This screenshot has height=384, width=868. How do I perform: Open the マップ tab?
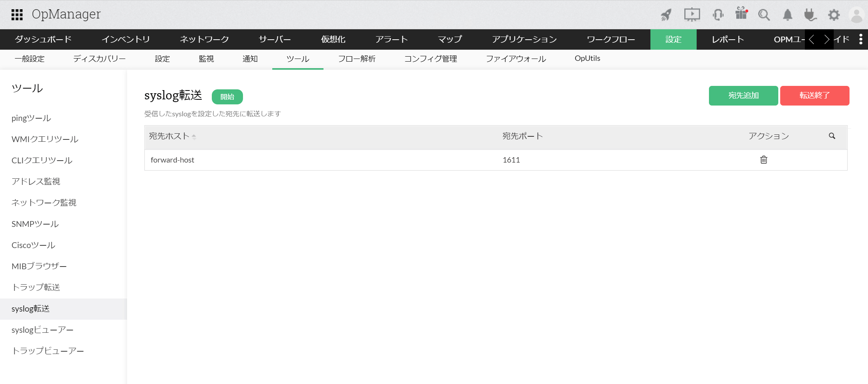point(450,39)
